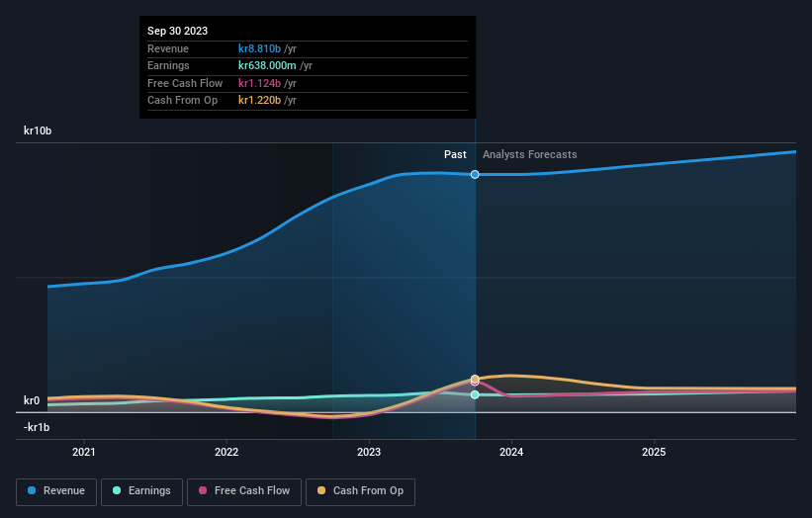Click the kr1.124b free cash flow value
This screenshot has width=812, height=518.
259,83
